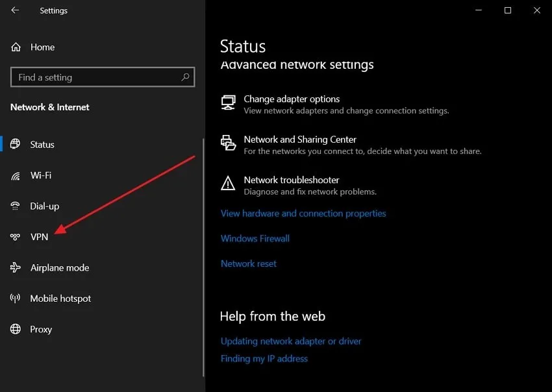Open the Windows Firewall link

click(255, 238)
